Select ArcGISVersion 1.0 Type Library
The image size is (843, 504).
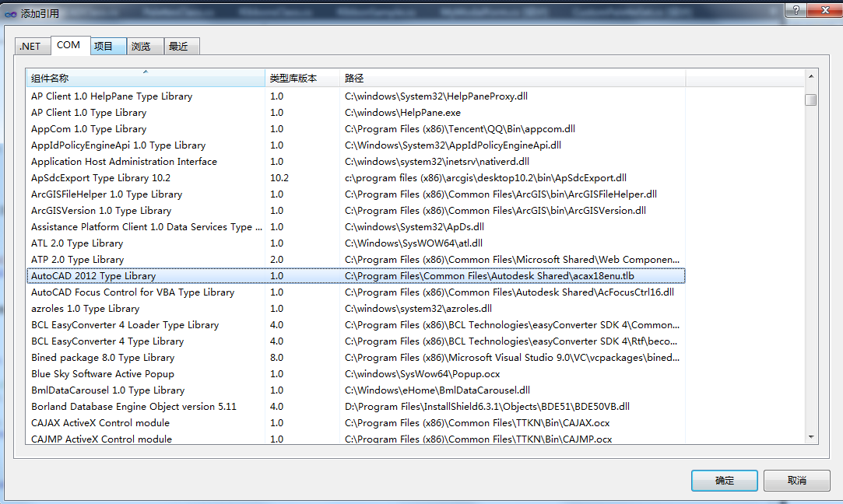(356, 211)
